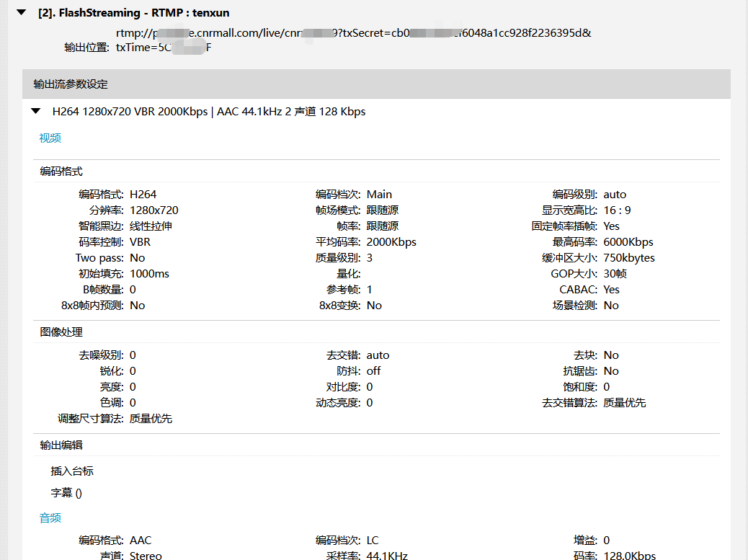Select the 插入台标 entry
748x560 pixels.
pyautogui.click(x=72, y=471)
